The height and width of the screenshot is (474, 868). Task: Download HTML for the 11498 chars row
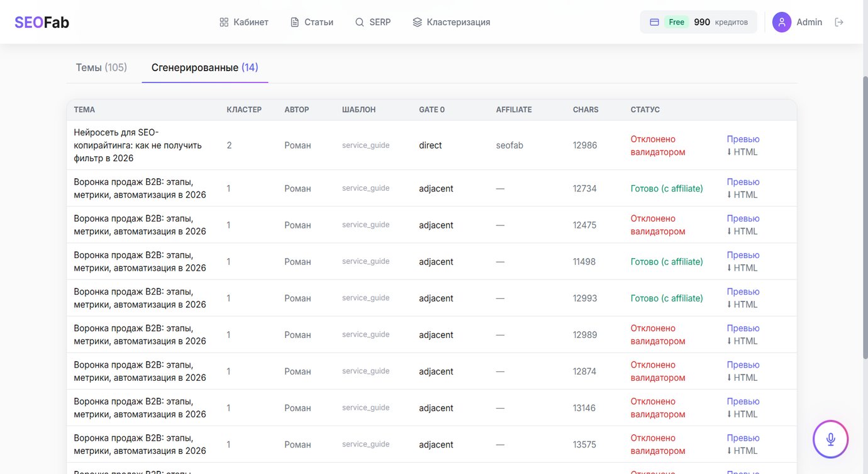coord(742,268)
